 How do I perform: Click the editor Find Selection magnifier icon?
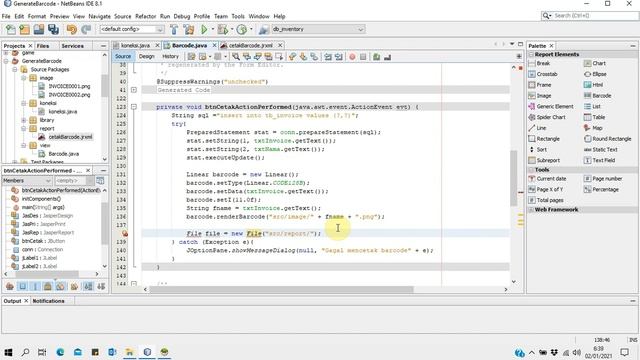(236, 57)
